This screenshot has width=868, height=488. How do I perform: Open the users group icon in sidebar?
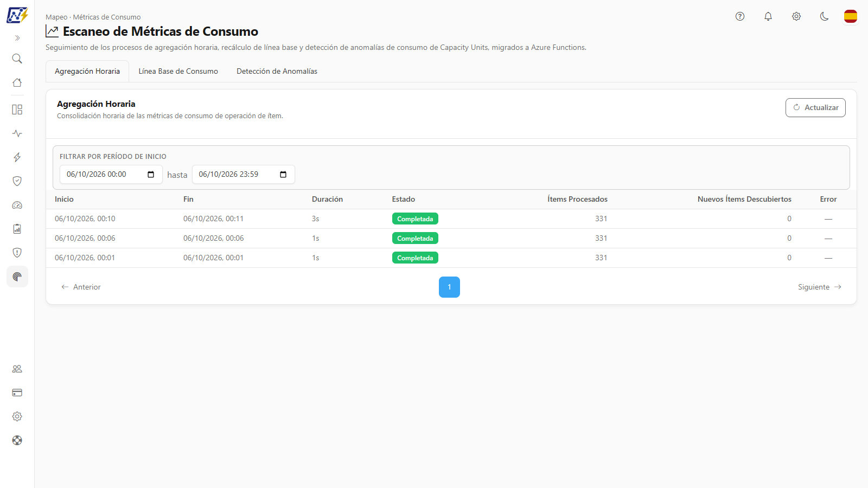tap(17, 369)
